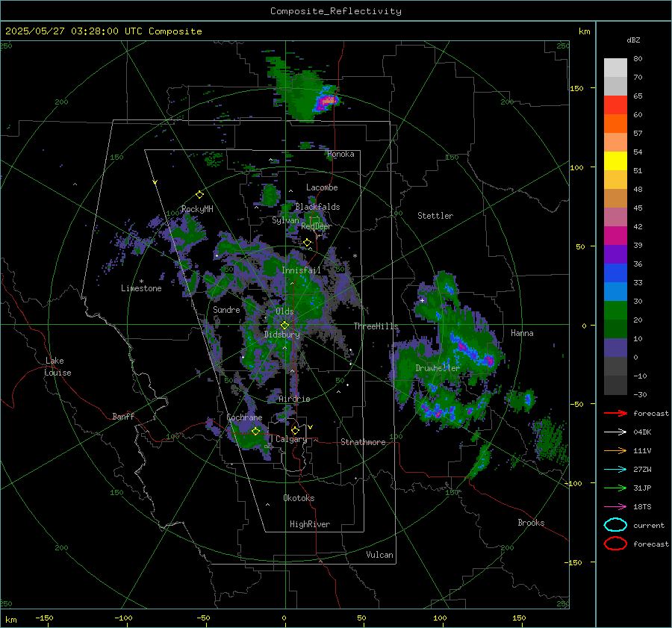Viewport: 672px width, 628px height.
Task: Click the Drumheller city label
Action: (x=437, y=368)
